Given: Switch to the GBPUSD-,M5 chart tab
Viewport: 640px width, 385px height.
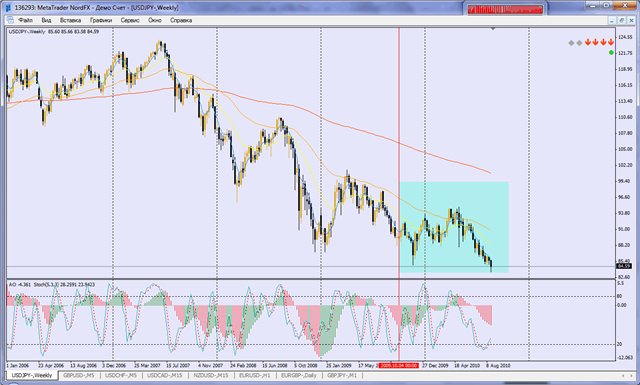Looking at the screenshot, I should 79,375.
